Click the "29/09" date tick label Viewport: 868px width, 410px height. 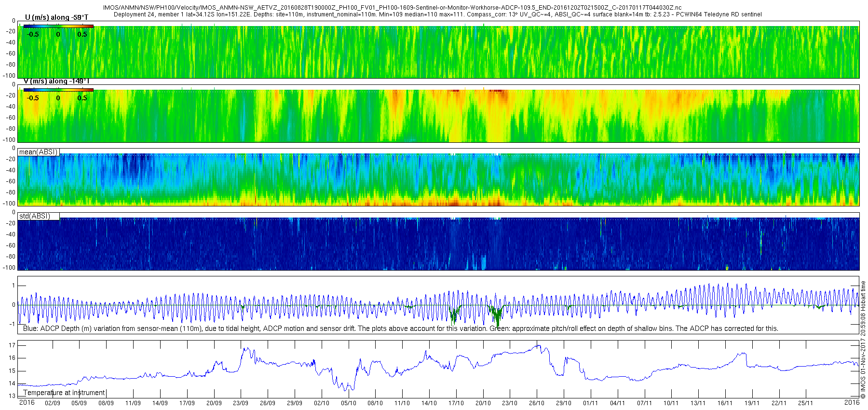point(295,403)
